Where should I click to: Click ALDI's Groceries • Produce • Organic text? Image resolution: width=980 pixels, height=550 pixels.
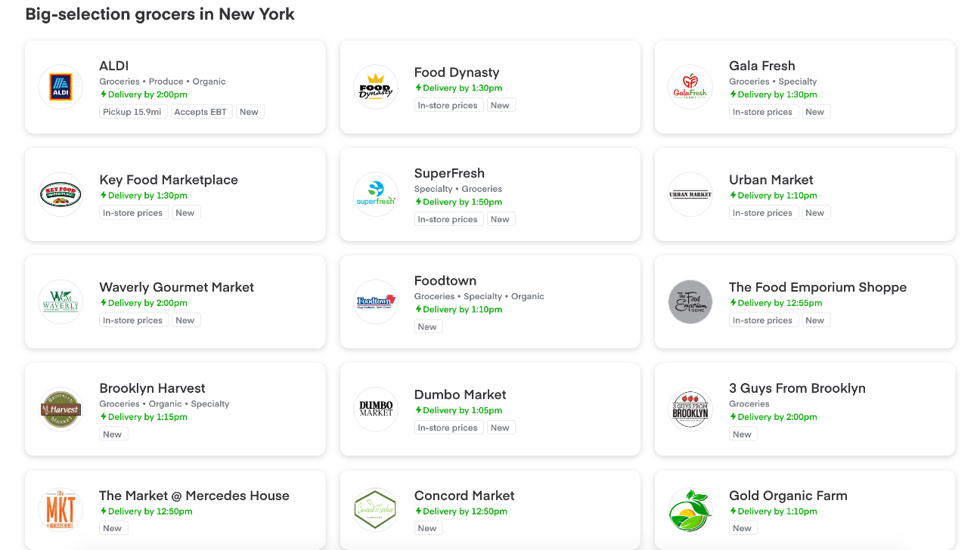163,81
